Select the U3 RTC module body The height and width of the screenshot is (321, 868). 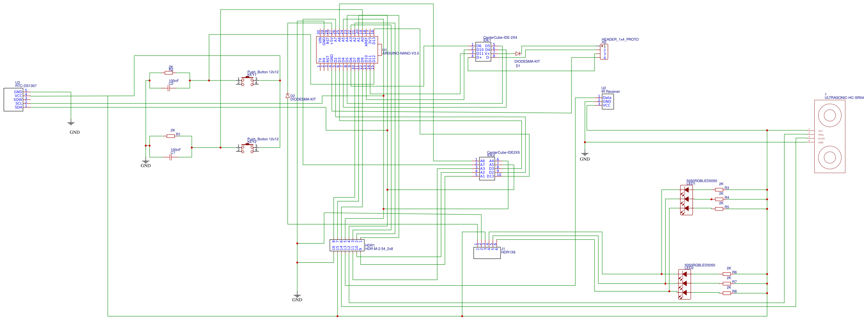(13, 100)
